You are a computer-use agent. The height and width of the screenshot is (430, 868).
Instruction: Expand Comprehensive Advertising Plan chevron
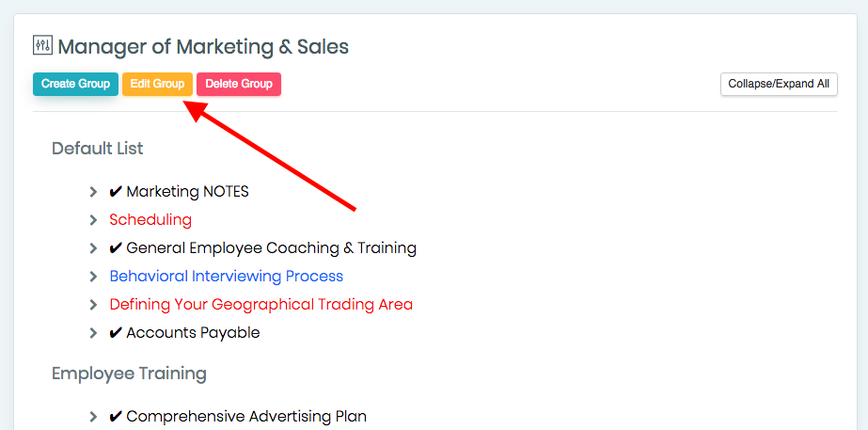tap(93, 417)
